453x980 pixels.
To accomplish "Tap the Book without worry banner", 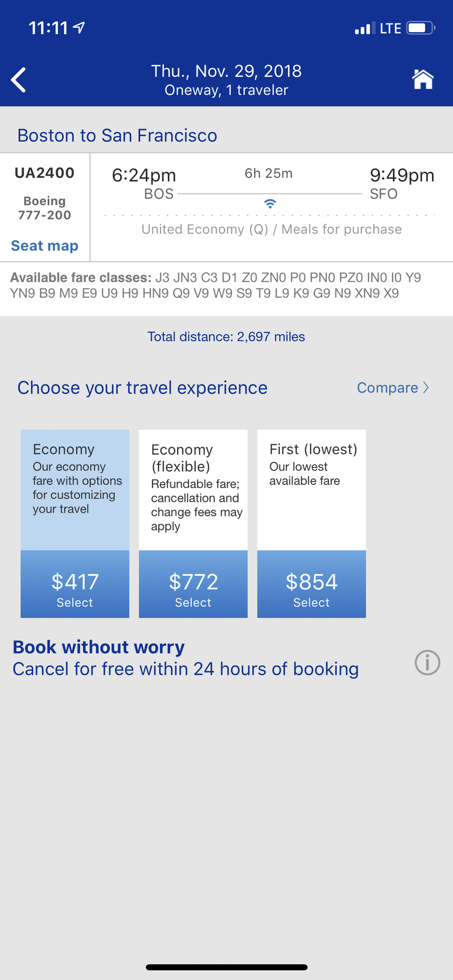I will click(186, 658).
